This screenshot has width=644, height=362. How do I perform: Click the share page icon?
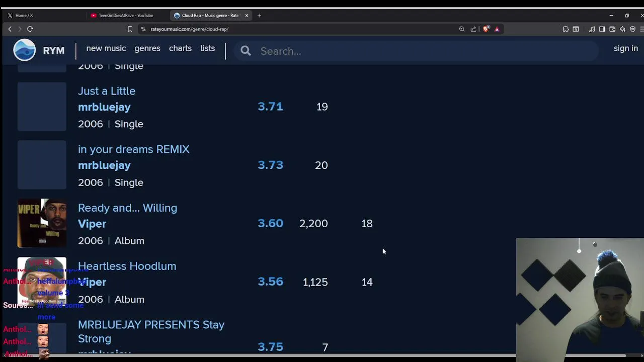(x=473, y=29)
